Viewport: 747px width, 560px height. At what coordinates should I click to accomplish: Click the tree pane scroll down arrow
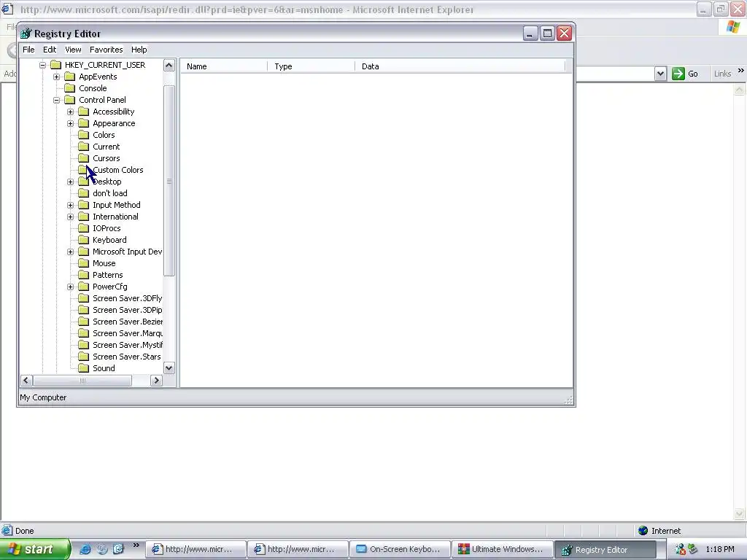(169, 368)
